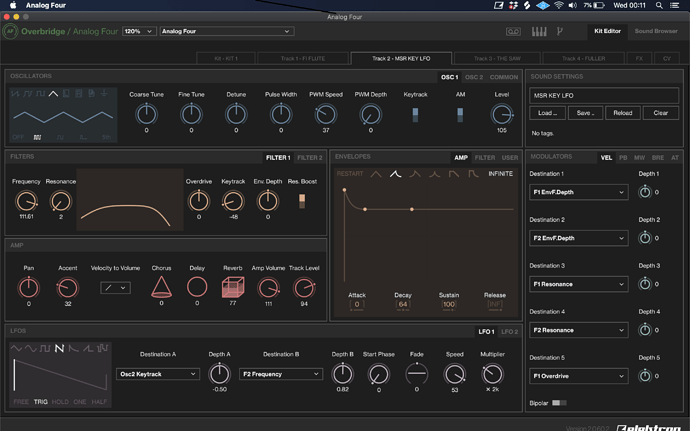
Task: Click the Save button in Sound Settings
Action: [x=584, y=113]
